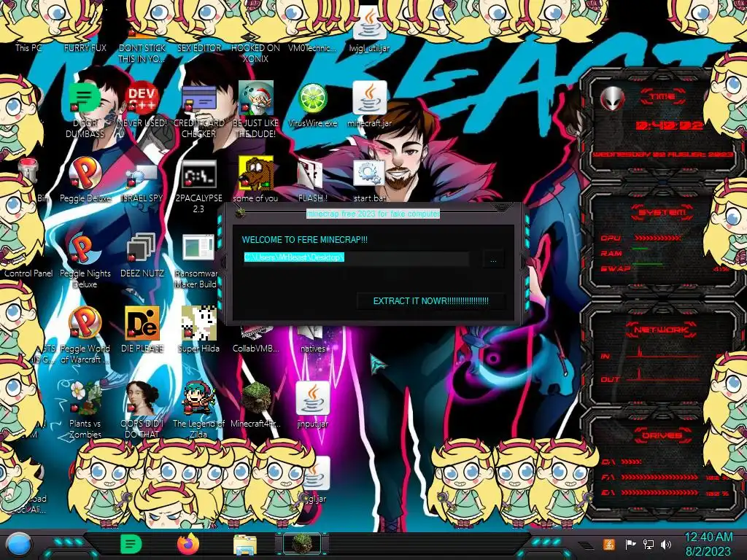
Task: Select the Minecraft block taskbar item
Action: pos(302,544)
